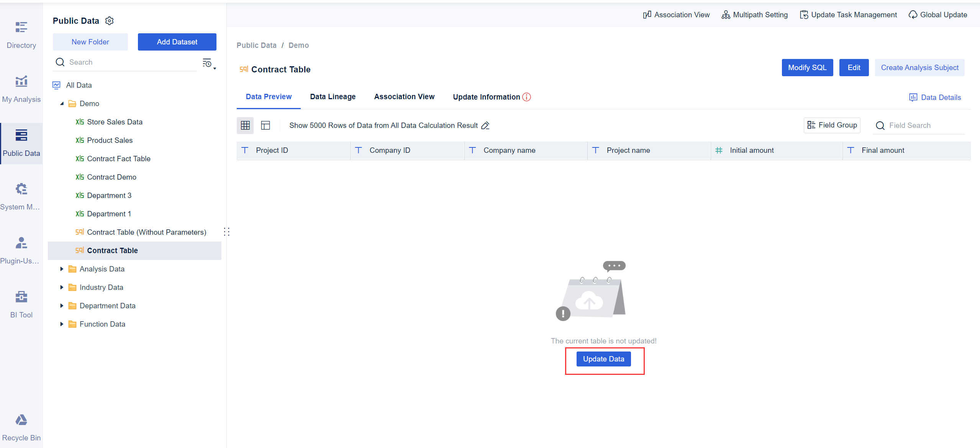Image resolution: width=980 pixels, height=448 pixels.
Task: Expand the Function Data folder
Action: tap(62, 324)
